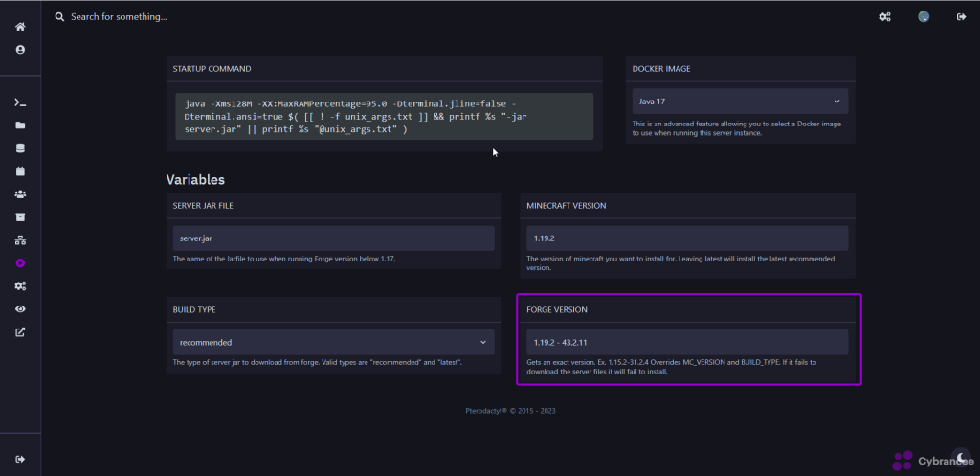Open the Network icon in the sidebar

(x=20, y=240)
